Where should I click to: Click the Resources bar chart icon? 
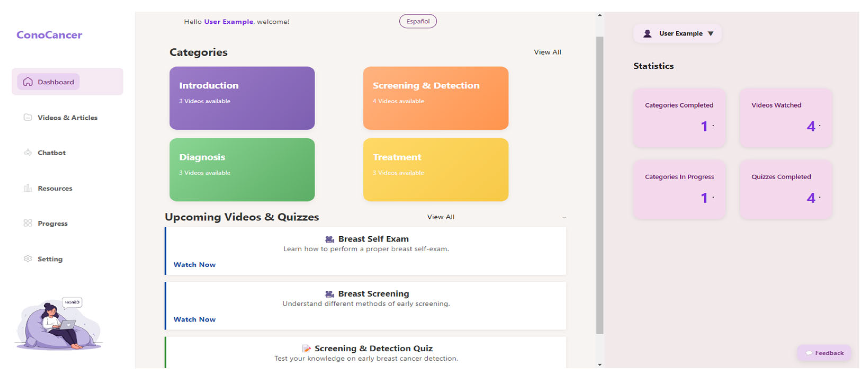[28, 188]
